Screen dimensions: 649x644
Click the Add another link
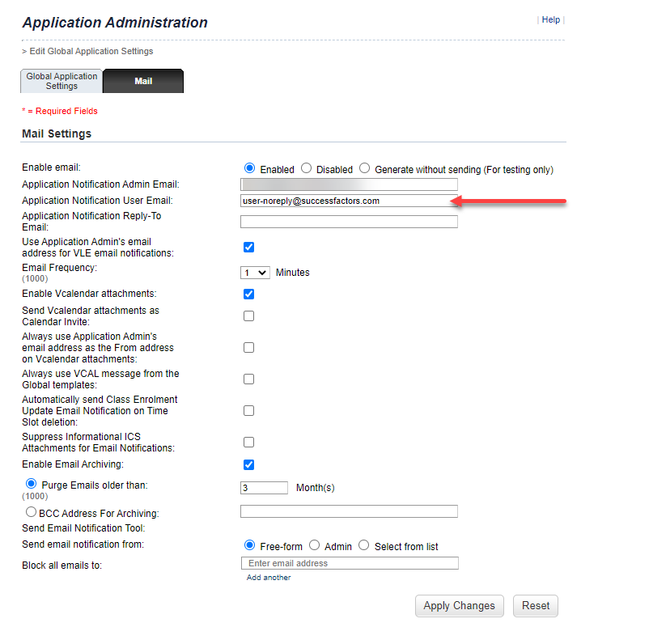(269, 578)
